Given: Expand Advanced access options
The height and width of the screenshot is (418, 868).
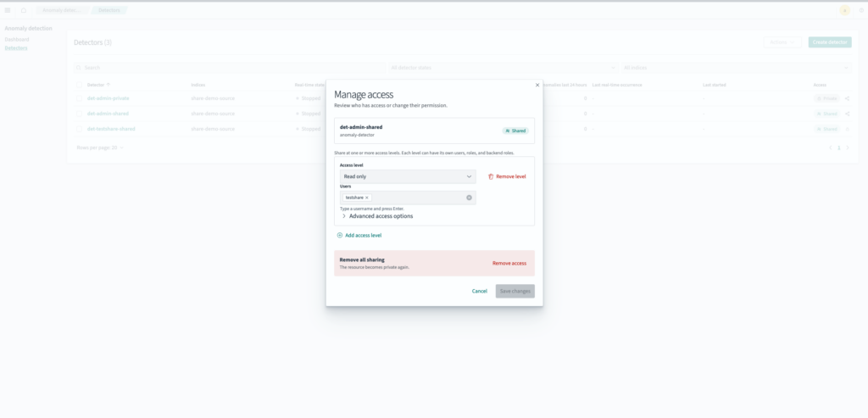Looking at the screenshot, I should (x=377, y=216).
